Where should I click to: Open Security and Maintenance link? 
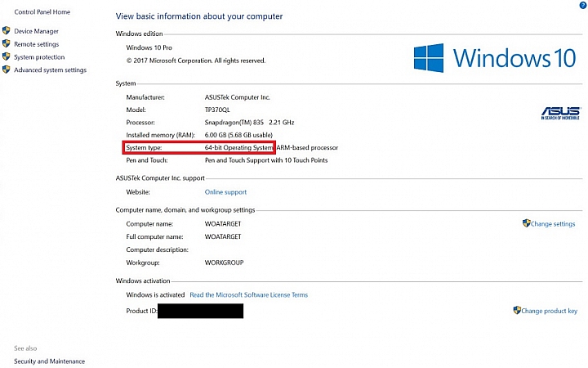[50, 361]
